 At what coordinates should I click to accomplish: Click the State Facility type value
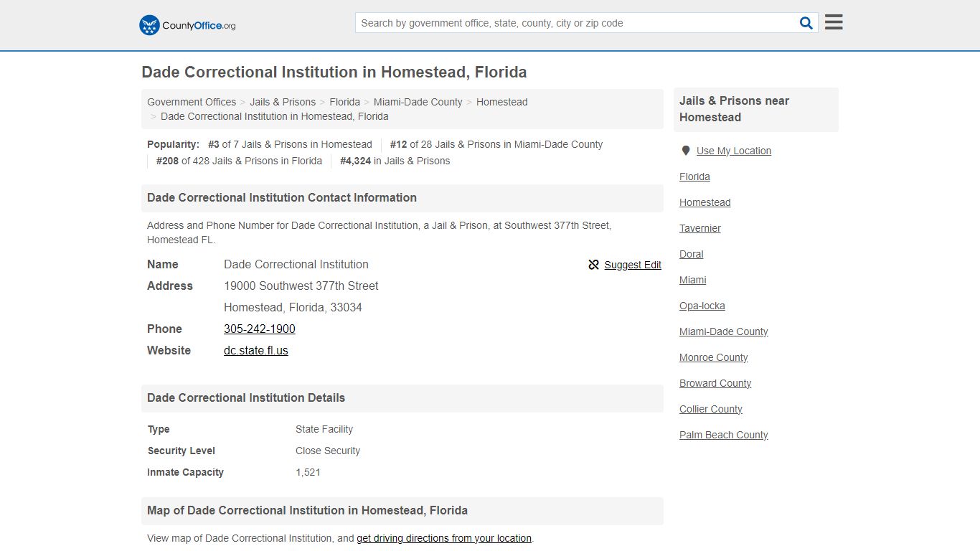pyautogui.click(x=324, y=429)
